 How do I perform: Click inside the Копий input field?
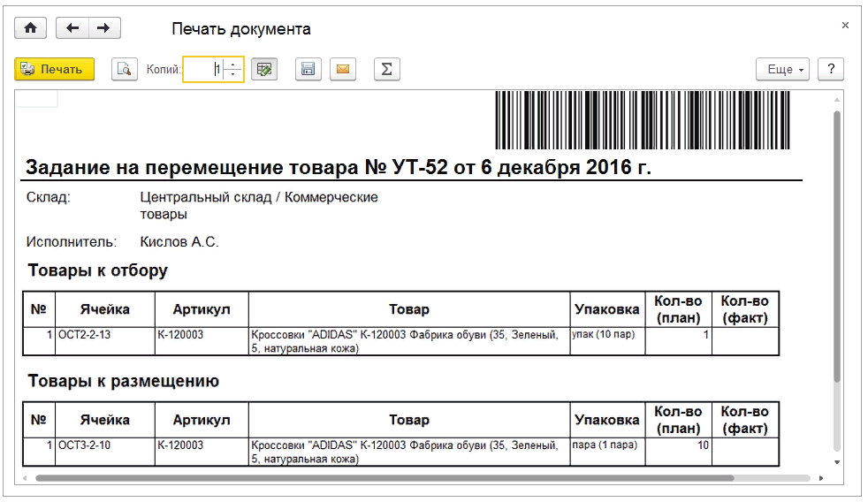(203, 70)
